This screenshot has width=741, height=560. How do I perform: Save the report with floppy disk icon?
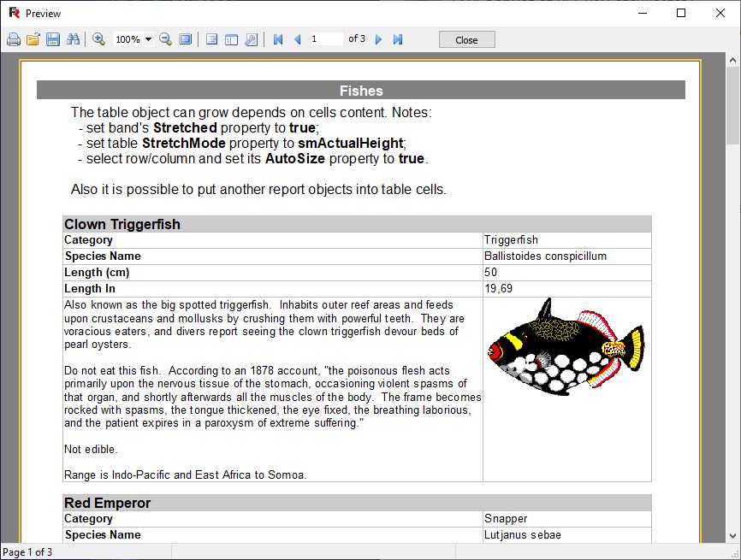point(53,39)
